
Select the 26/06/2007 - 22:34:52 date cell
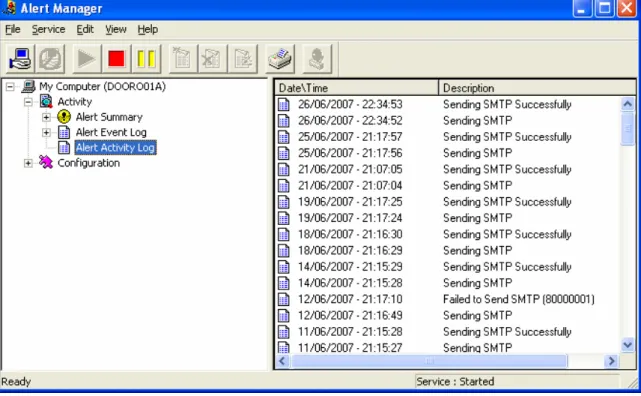pyautogui.click(x=350, y=121)
